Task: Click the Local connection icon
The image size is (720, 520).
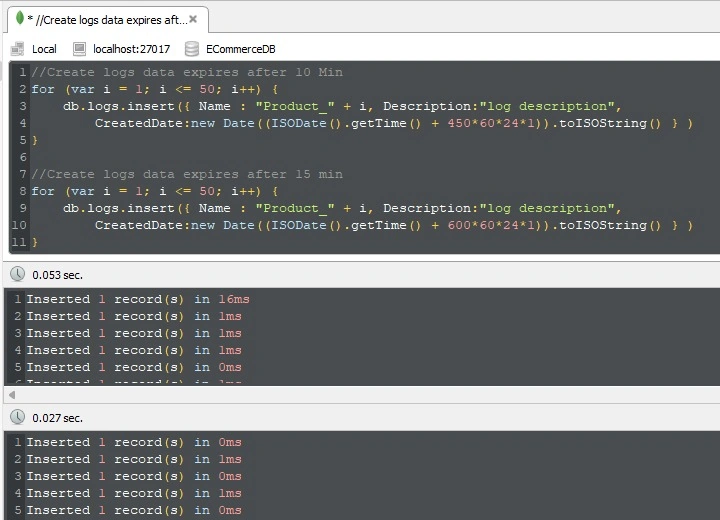Action: 17,49
